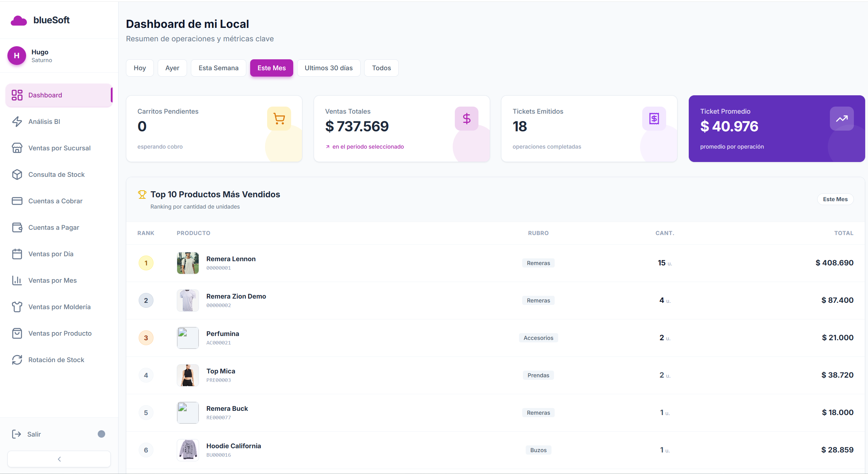Screen dimensions: 868x474
Task: Click the trend arrow icon on Ticket Promedio card
Action: click(x=842, y=119)
